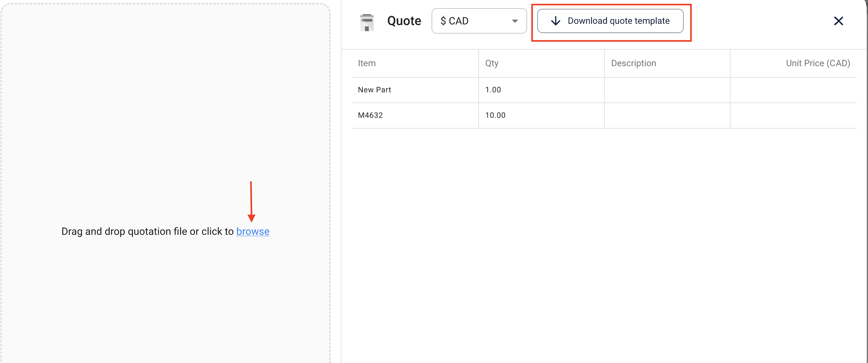Click the 10.00 quantity cell

(495, 115)
